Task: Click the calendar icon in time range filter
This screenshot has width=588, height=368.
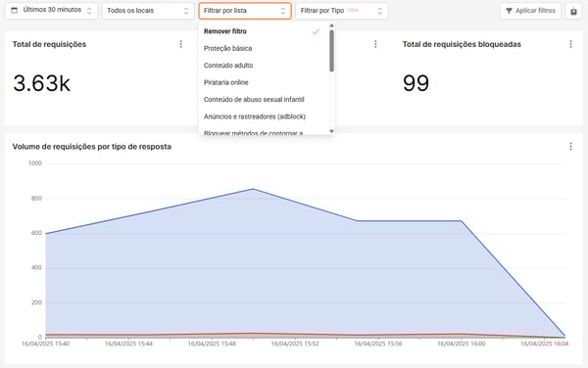Action: [x=15, y=10]
